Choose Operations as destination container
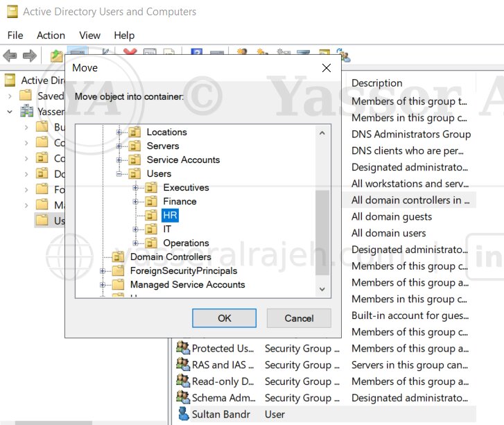Viewport: 504px width, 425px height. [x=186, y=243]
